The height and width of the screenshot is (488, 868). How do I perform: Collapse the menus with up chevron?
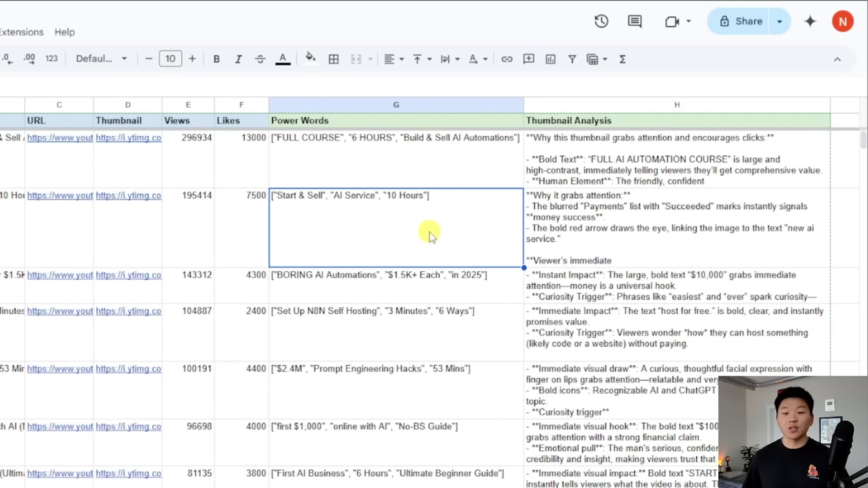[x=837, y=59]
